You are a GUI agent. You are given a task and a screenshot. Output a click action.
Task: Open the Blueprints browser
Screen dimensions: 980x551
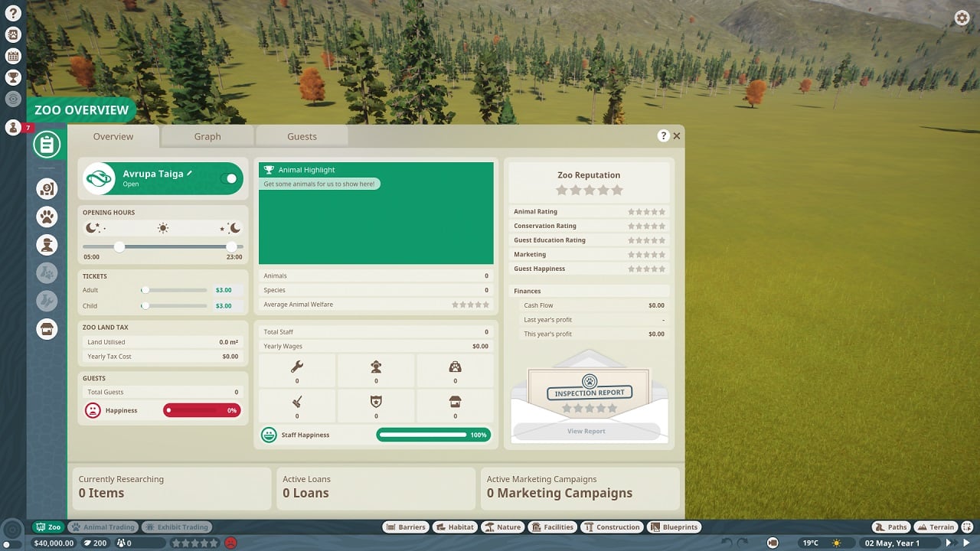pyautogui.click(x=674, y=527)
